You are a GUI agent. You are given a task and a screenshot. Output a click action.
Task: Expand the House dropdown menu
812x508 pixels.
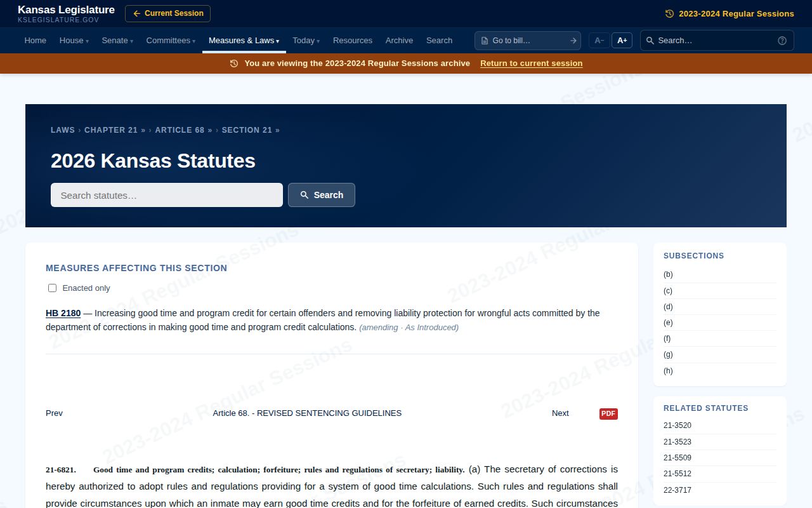74,41
